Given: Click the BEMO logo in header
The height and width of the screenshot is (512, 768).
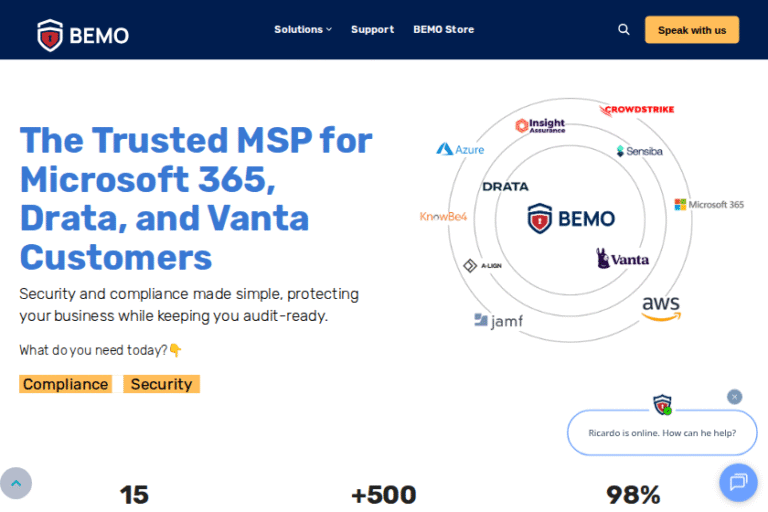Looking at the screenshot, I should (x=83, y=35).
